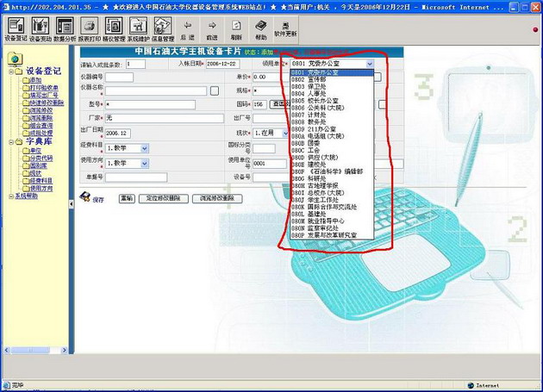Open 数据分析 from the toolbar
Image resolution: width=543 pixels, height=392 pixels.
pyautogui.click(x=64, y=28)
